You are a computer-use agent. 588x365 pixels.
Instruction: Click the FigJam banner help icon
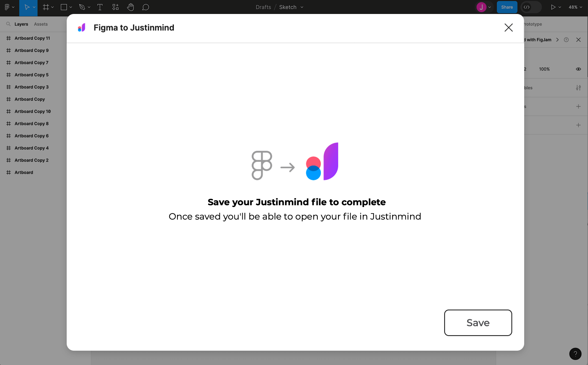click(x=566, y=40)
